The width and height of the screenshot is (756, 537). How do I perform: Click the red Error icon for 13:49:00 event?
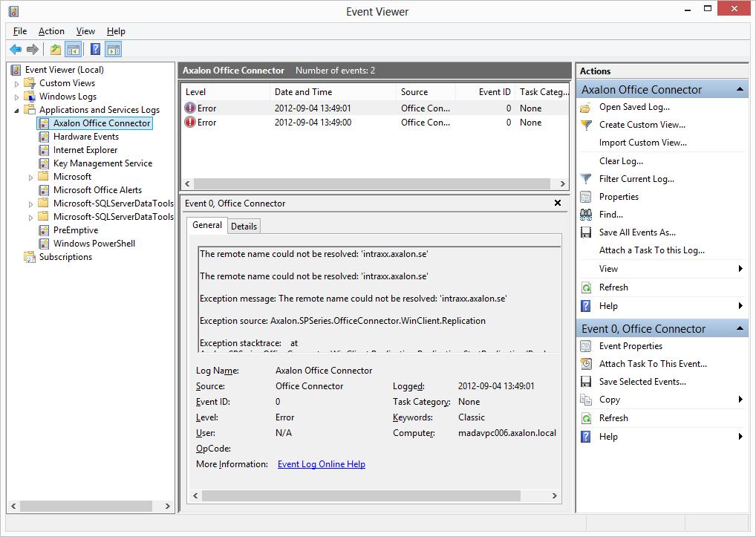(190, 122)
